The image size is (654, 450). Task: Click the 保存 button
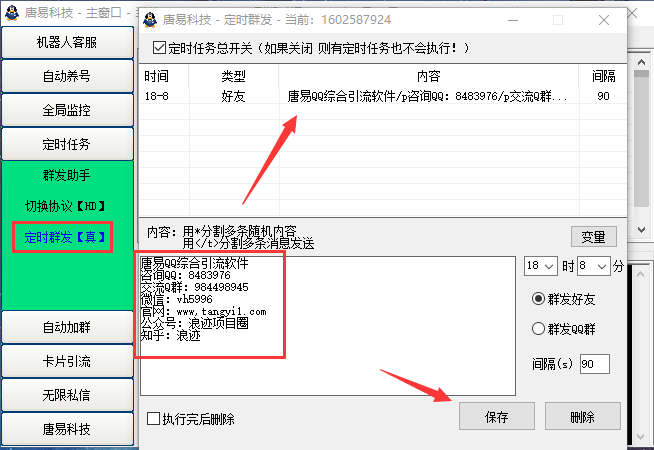497,416
